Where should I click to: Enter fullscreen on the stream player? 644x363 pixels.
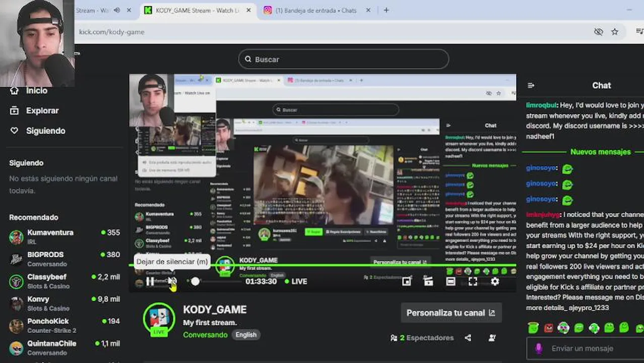(473, 281)
